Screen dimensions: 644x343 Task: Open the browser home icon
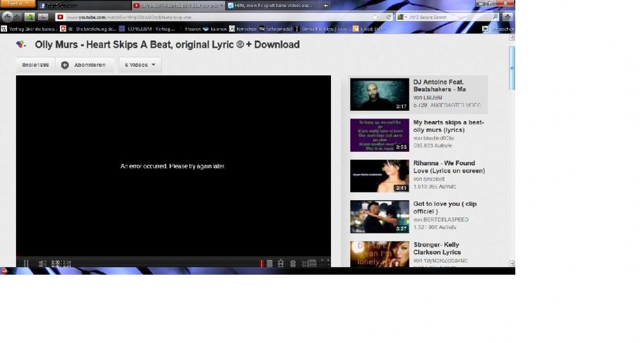(507, 17)
